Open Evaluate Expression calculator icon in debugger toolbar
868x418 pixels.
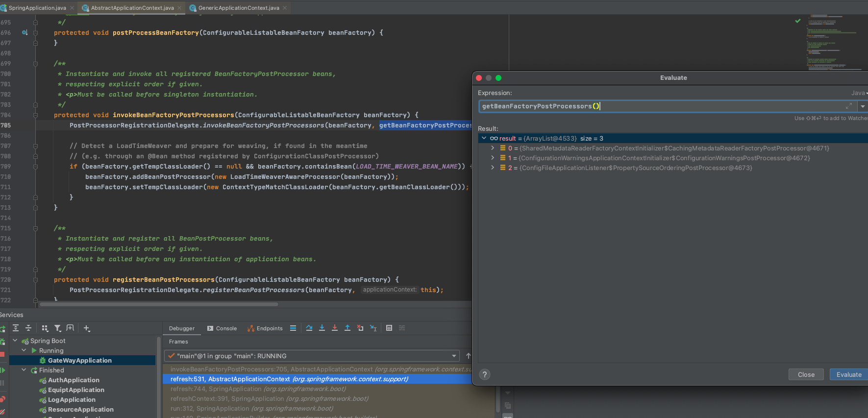click(389, 328)
